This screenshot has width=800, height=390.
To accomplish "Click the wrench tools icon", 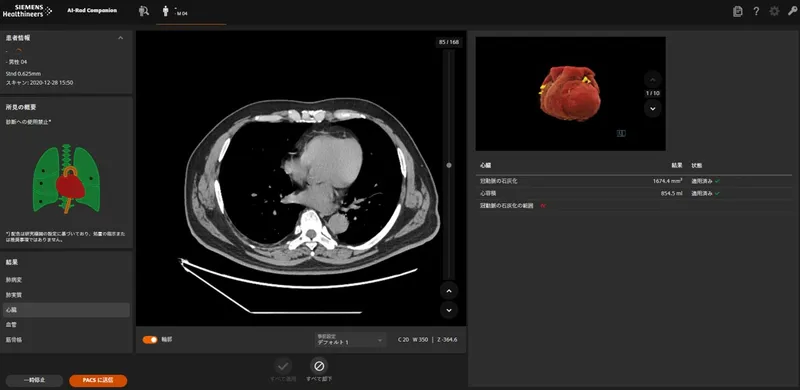I will [x=792, y=11].
